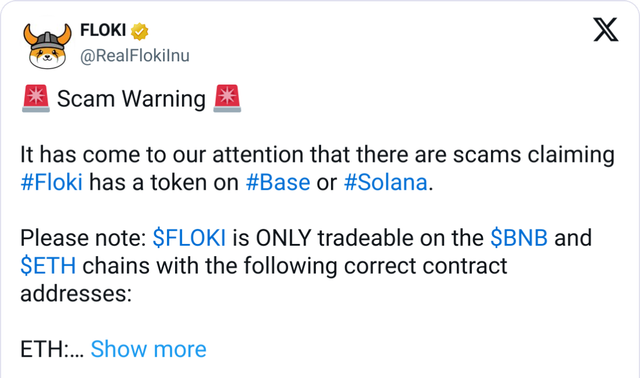Follow the $ETH cashtag link
640x378 pixels.
[x=48, y=266]
